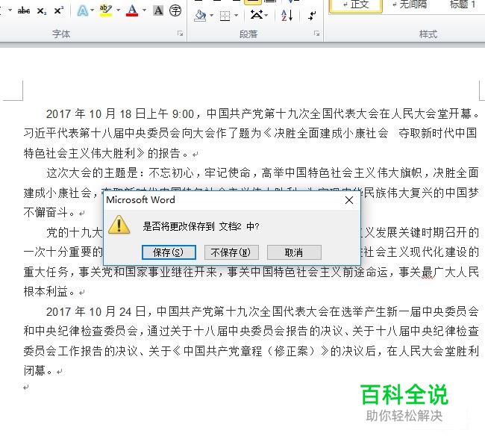Open Font dialog launcher
This screenshot has height=448, width=485.
point(180,34)
